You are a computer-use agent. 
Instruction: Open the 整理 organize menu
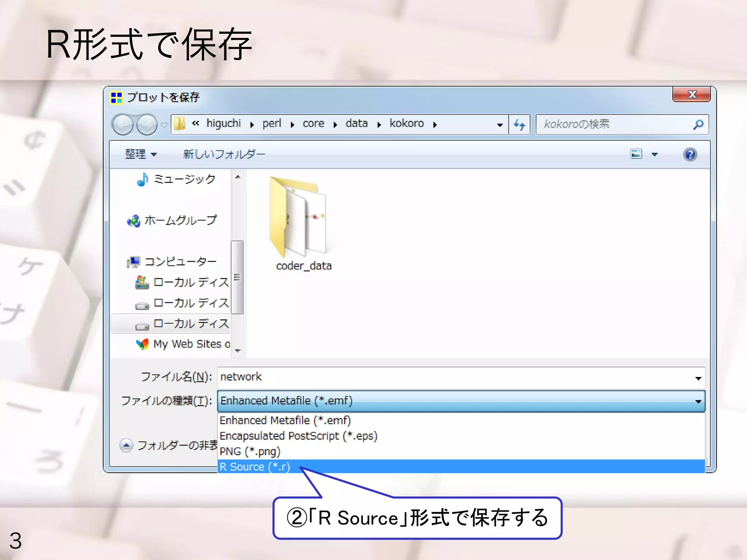point(141,154)
